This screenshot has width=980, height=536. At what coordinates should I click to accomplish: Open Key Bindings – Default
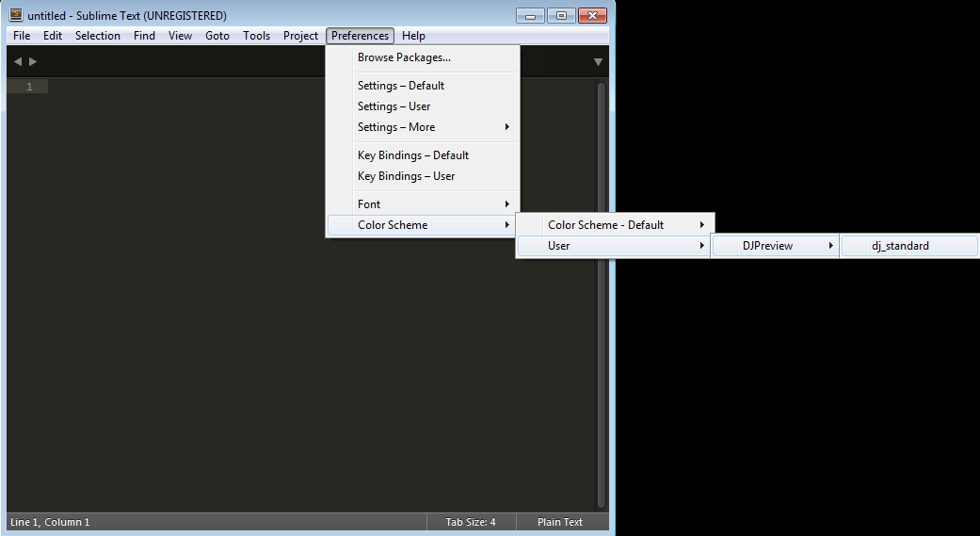coord(412,155)
